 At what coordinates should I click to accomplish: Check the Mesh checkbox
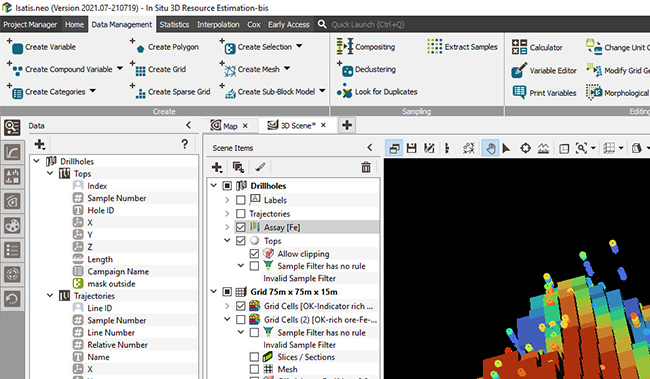click(255, 369)
